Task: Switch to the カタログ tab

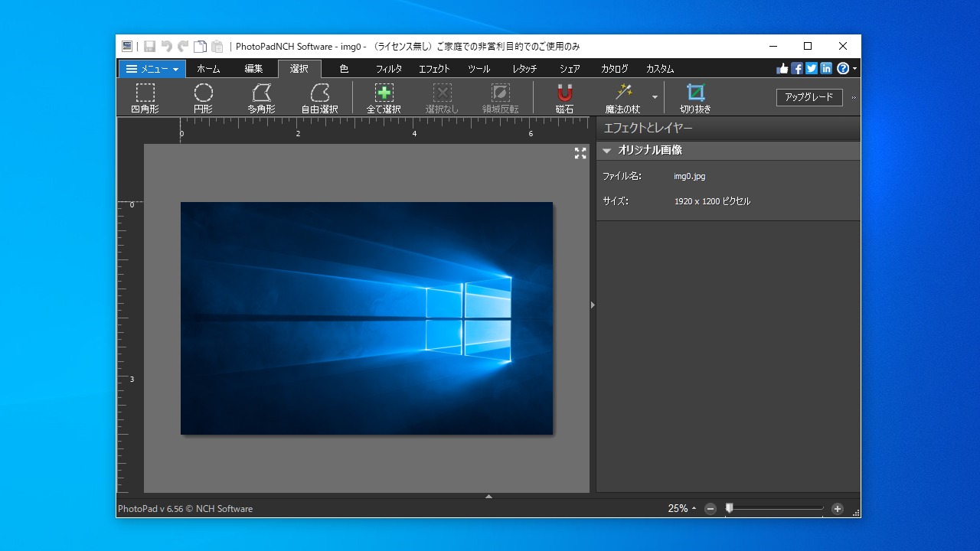Action: coord(615,69)
